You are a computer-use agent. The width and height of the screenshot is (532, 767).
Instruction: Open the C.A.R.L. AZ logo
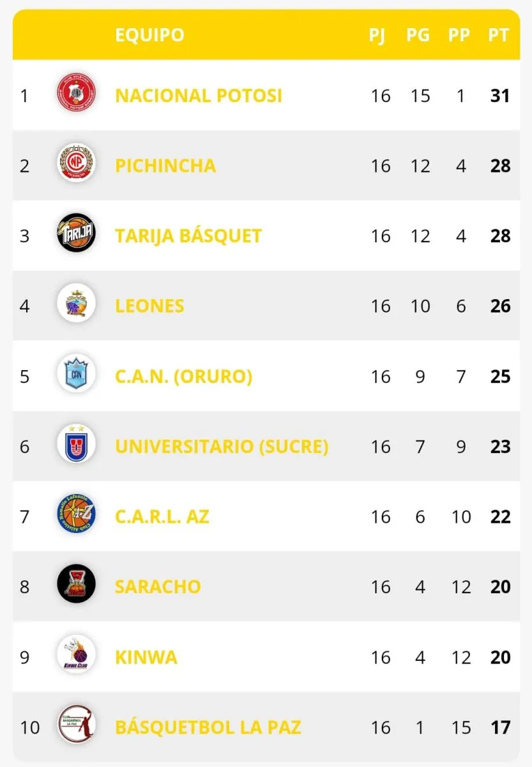[76, 516]
